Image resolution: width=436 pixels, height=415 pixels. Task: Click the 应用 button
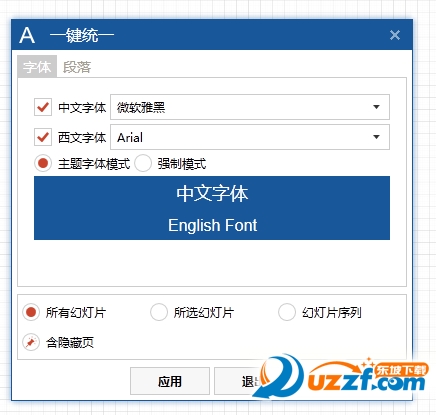coord(170,381)
